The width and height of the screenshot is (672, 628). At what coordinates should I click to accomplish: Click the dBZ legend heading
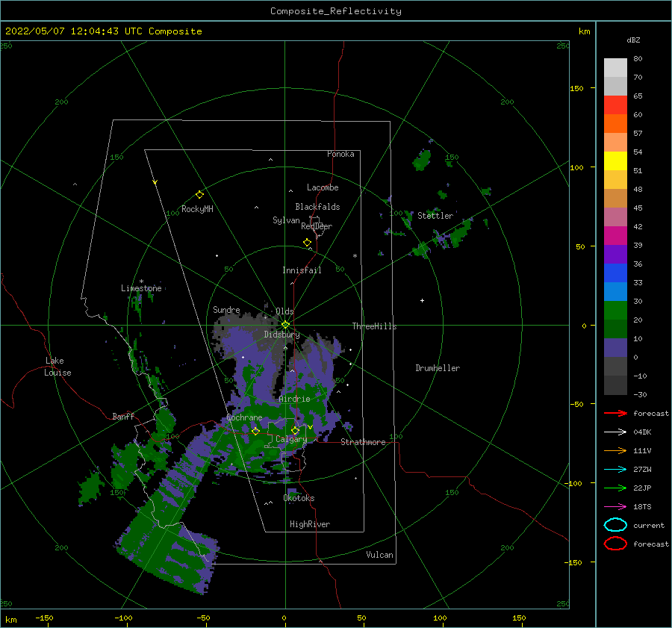pos(633,40)
